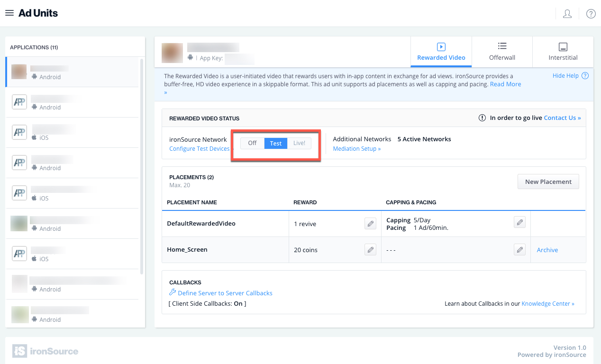The height and width of the screenshot is (364, 601).
Task: Set ironSource Network status to Live!
Action: (300, 143)
